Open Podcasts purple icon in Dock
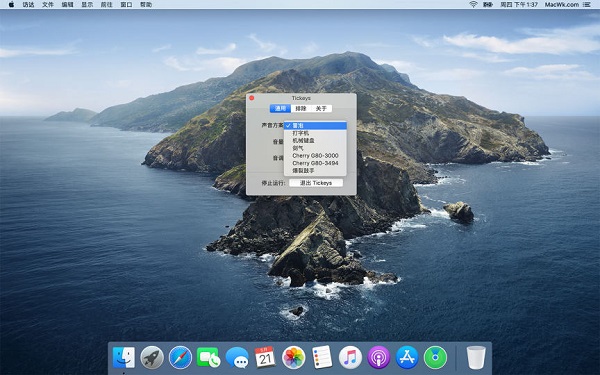The height and width of the screenshot is (375, 600). coord(378,357)
